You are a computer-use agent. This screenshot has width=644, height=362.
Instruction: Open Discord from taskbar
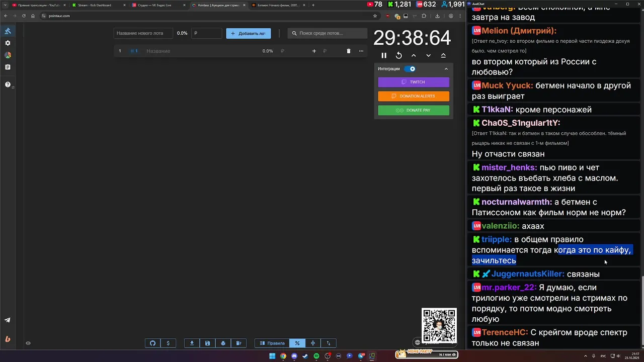pyautogui.click(x=294, y=356)
